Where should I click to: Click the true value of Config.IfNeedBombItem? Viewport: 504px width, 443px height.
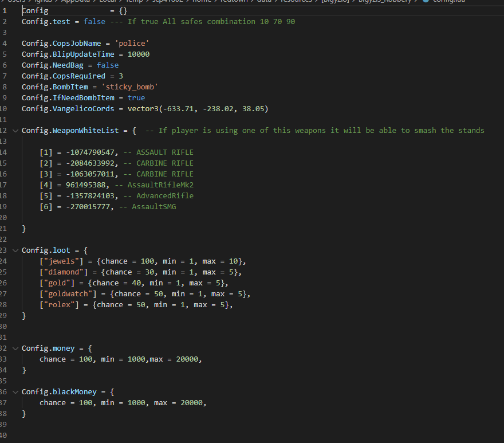pyautogui.click(x=136, y=98)
